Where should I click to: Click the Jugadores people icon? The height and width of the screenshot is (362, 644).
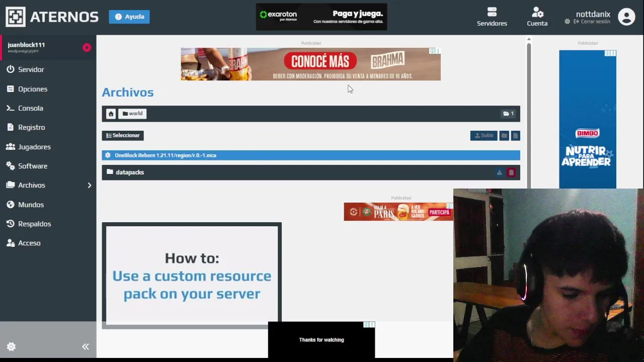tap(11, 147)
